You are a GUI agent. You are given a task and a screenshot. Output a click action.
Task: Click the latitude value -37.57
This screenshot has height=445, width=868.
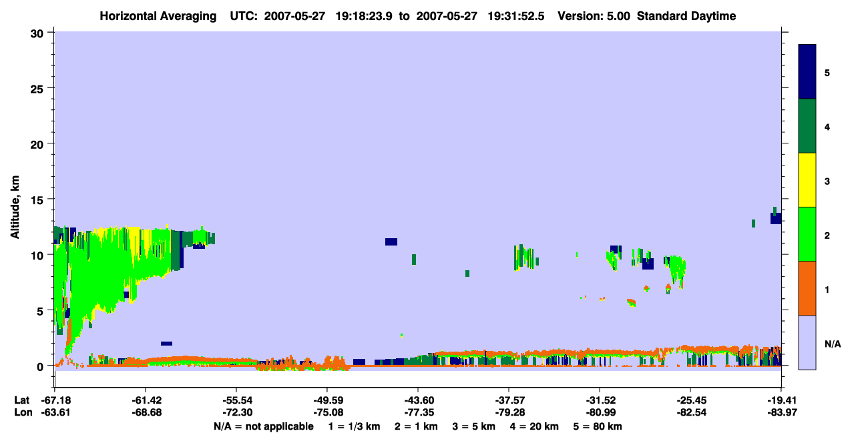tap(509, 400)
